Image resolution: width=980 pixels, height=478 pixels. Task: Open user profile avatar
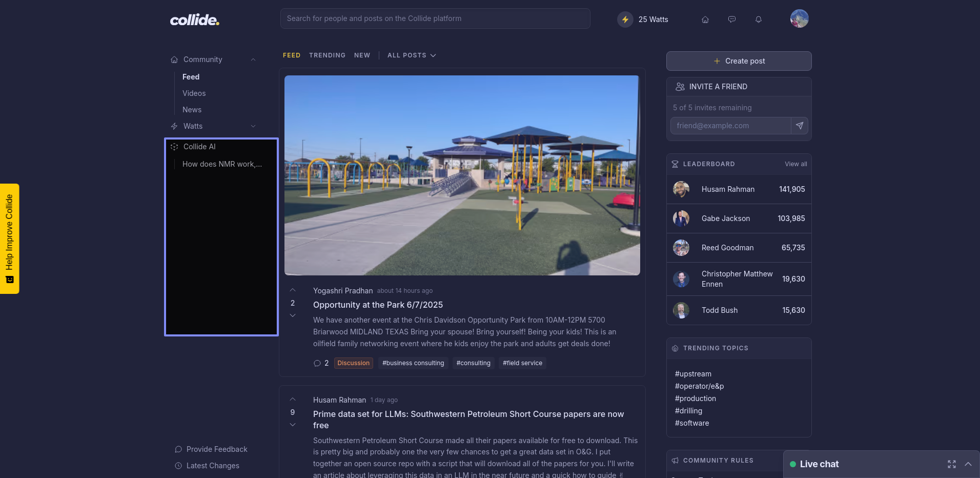point(799,19)
